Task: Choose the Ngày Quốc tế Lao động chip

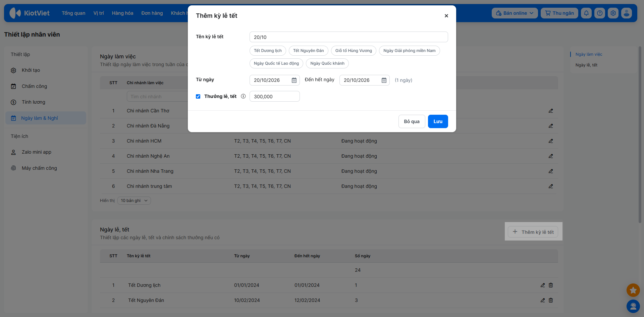Action: click(x=276, y=63)
